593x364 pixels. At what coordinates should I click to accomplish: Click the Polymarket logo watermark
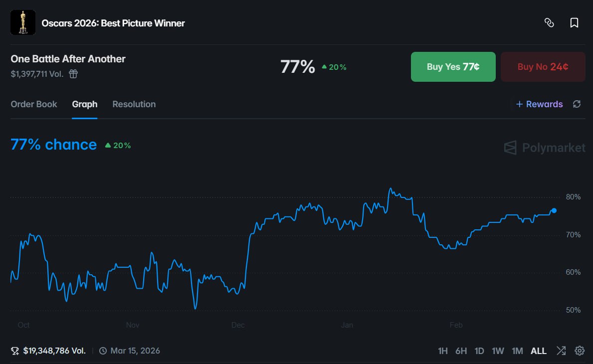[545, 148]
